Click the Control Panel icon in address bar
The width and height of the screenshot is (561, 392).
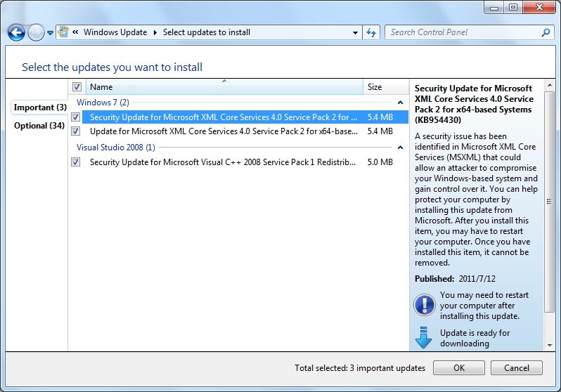click(63, 32)
